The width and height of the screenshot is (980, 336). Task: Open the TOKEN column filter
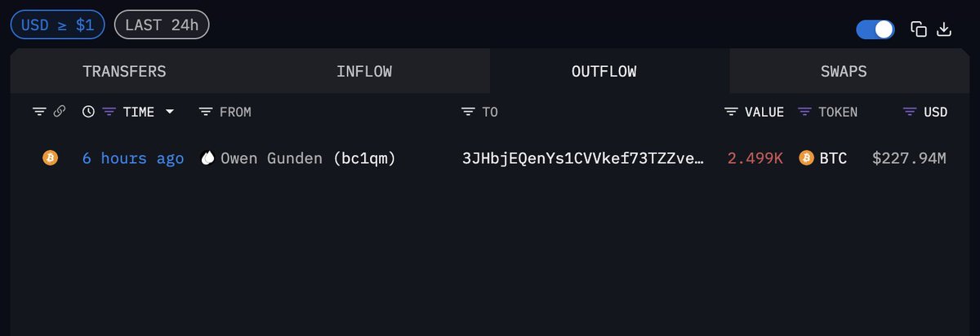tap(804, 112)
